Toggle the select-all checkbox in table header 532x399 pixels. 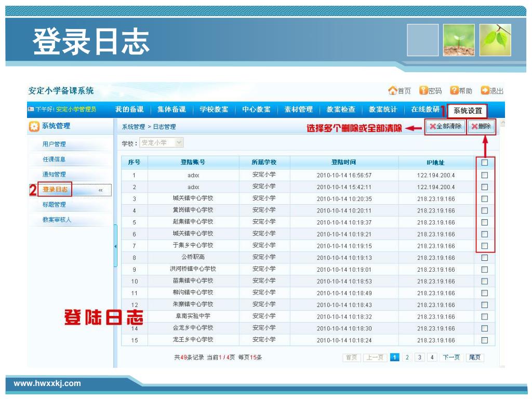484,163
